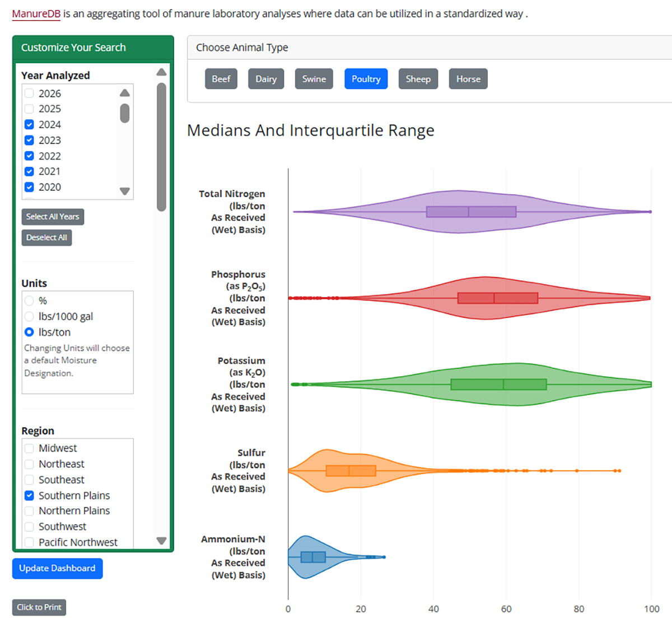Screen dimensions: 672x628
Task: Pick the Horse animal type
Action: coord(468,79)
